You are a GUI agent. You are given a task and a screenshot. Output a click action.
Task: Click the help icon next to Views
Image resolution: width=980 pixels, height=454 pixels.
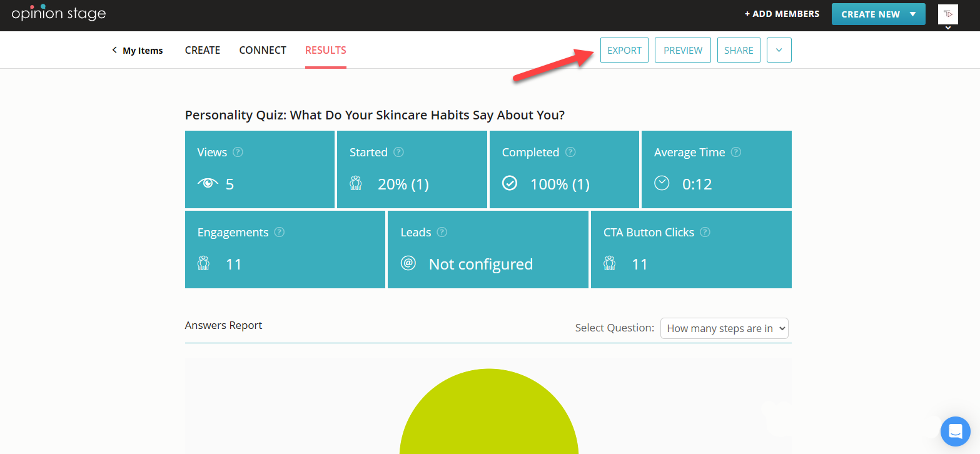238,152
